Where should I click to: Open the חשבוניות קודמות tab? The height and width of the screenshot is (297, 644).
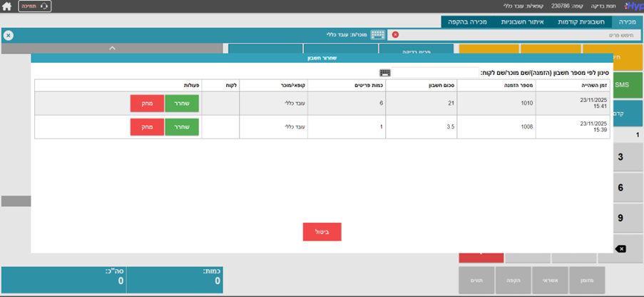[584, 22]
